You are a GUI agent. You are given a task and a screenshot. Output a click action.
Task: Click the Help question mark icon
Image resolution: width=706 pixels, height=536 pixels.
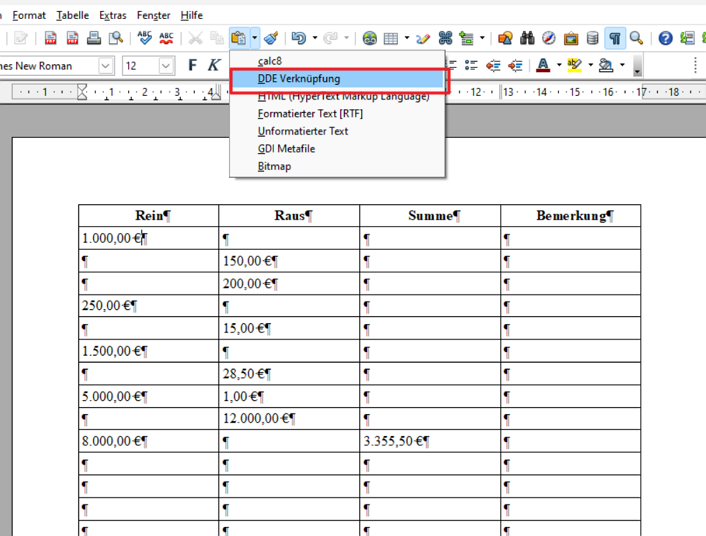coord(665,38)
